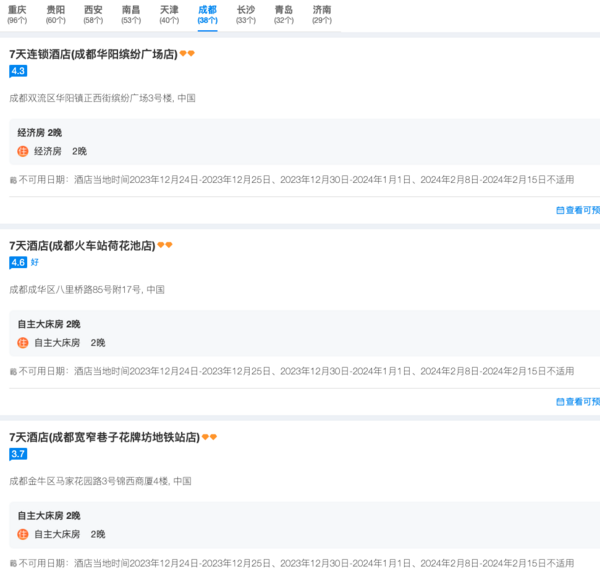Click unavailable dates note for 宽窄巷子花牌坊地铁站店
This screenshot has height=577, width=600.
click(x=292, y=563)
